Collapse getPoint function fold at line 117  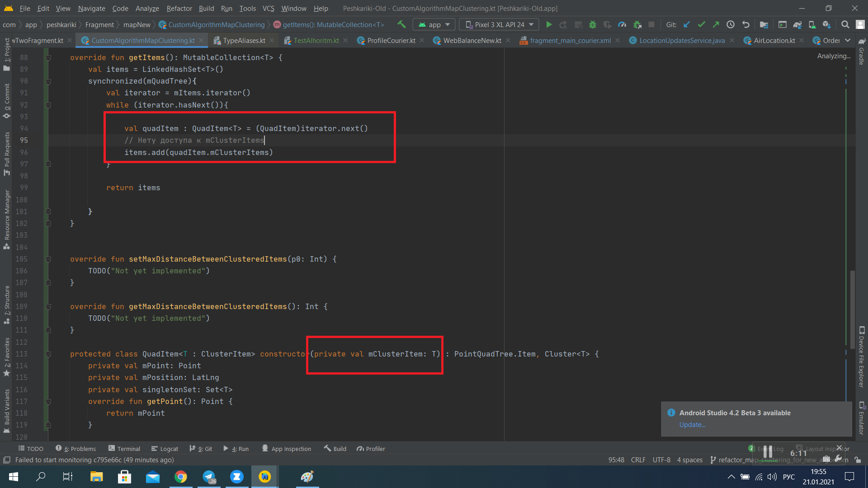[x=48, y=402]
